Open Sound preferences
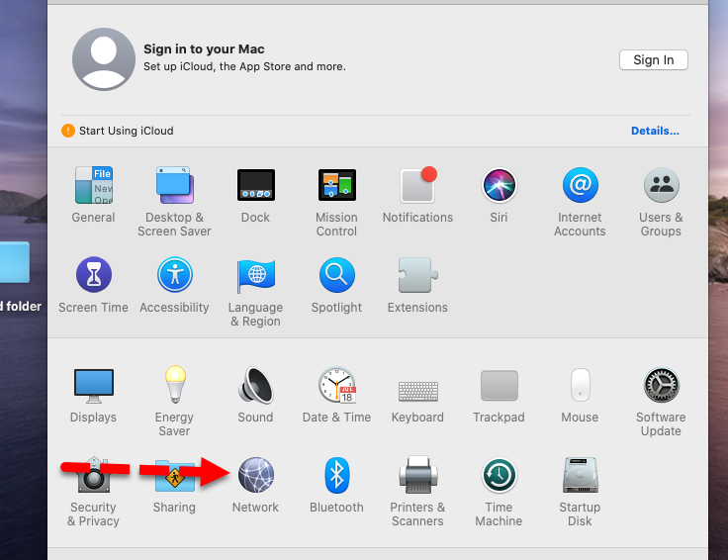 coord(255,386)
